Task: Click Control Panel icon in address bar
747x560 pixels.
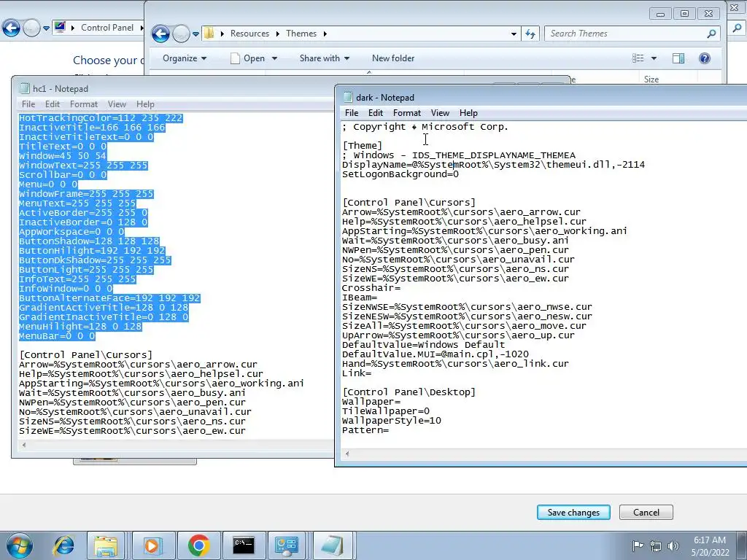Action: coord(60,27)
